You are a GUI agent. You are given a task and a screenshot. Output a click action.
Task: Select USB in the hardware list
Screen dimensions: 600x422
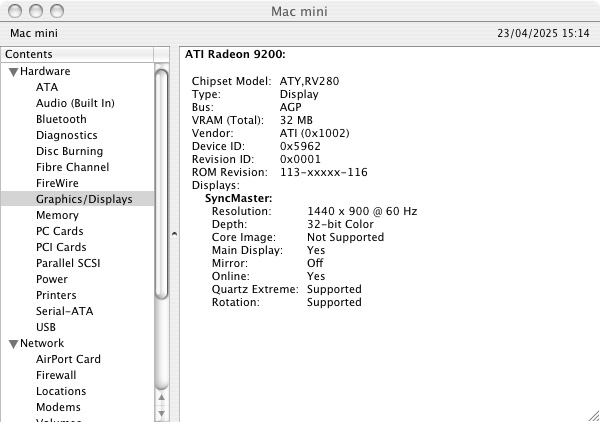(x=46, y=327)
